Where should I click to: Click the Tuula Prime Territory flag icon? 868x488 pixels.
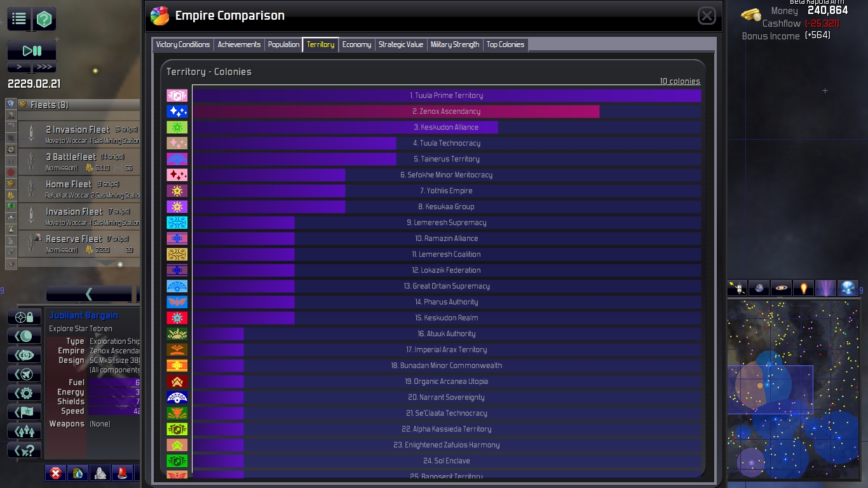pyautogui.click(x=177, y=95)
